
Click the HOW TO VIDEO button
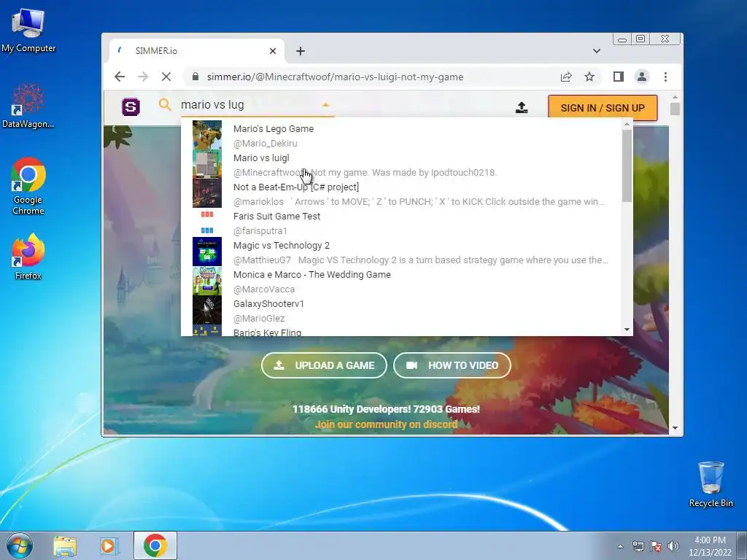tap(452, 365)
